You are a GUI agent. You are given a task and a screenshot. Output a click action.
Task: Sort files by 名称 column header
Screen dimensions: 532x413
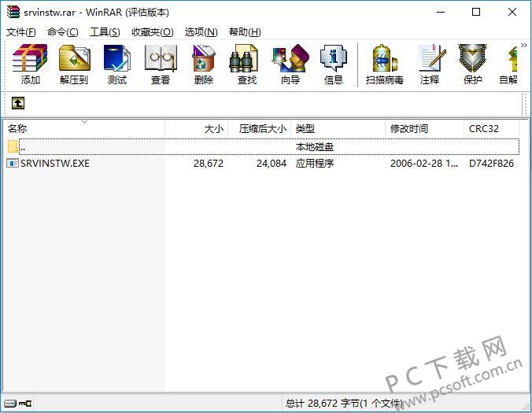(17, 128)
